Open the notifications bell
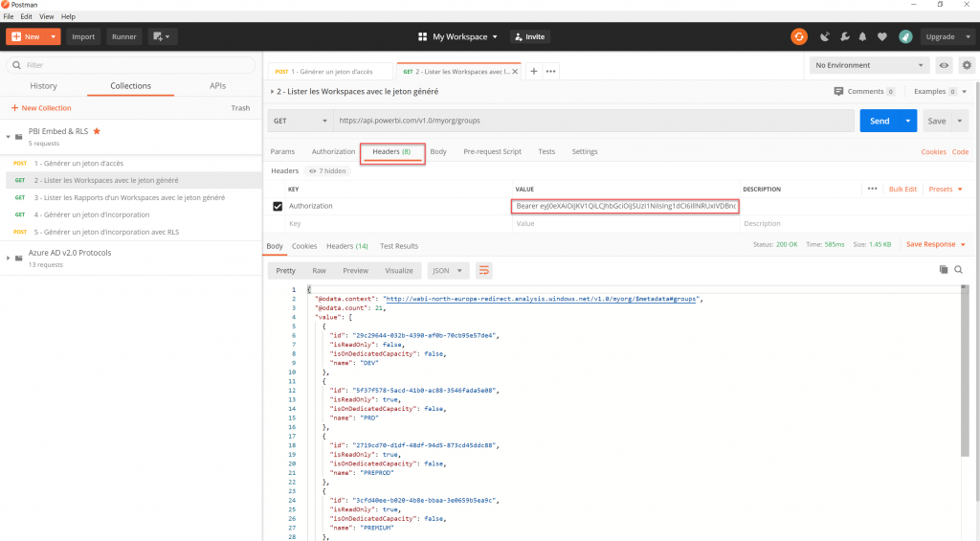Viewport: 980px width, 541px height. click(x=862, y=37)
